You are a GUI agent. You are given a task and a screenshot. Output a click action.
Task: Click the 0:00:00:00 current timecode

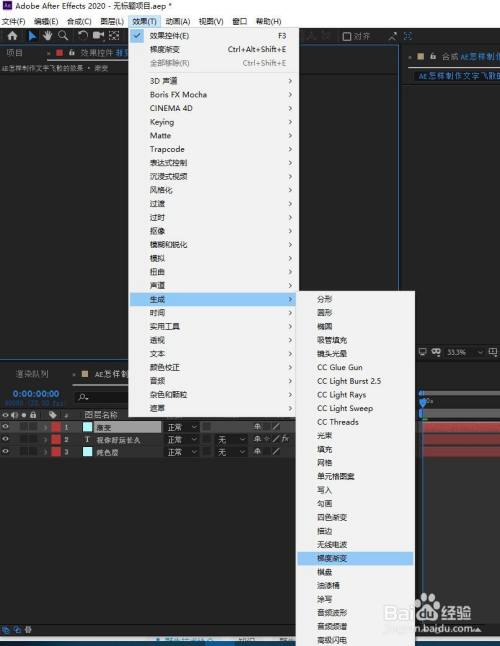point(36,393)
